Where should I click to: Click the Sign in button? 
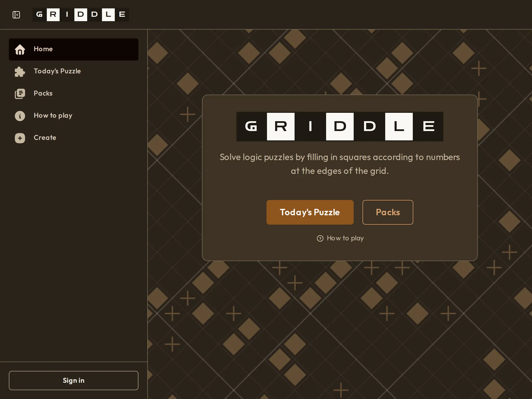(x=74, y=381)
